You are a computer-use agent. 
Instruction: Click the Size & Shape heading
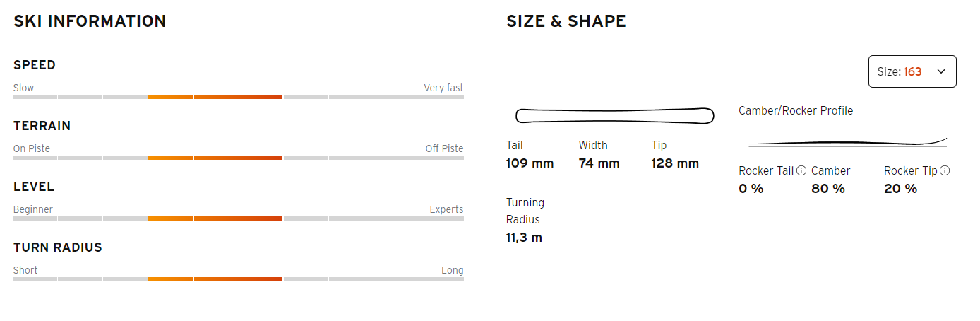tap(566, 21)
